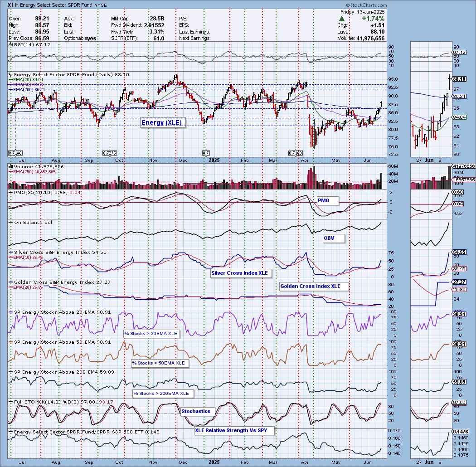Viewport: 476px width, 467px height.
Task: Click the 86.21 EMA tag in zoom panel
Action: pos(459,97)
